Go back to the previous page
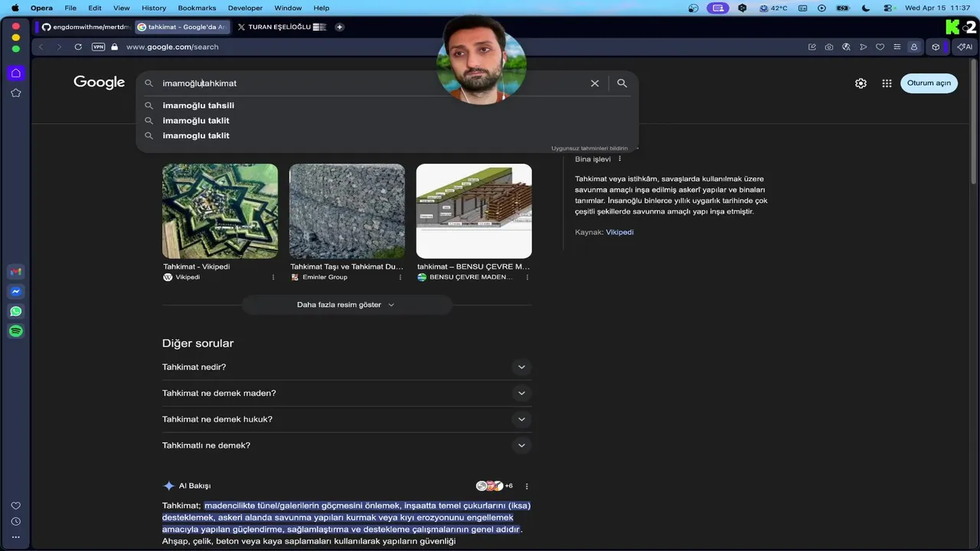 click(41, 47)
